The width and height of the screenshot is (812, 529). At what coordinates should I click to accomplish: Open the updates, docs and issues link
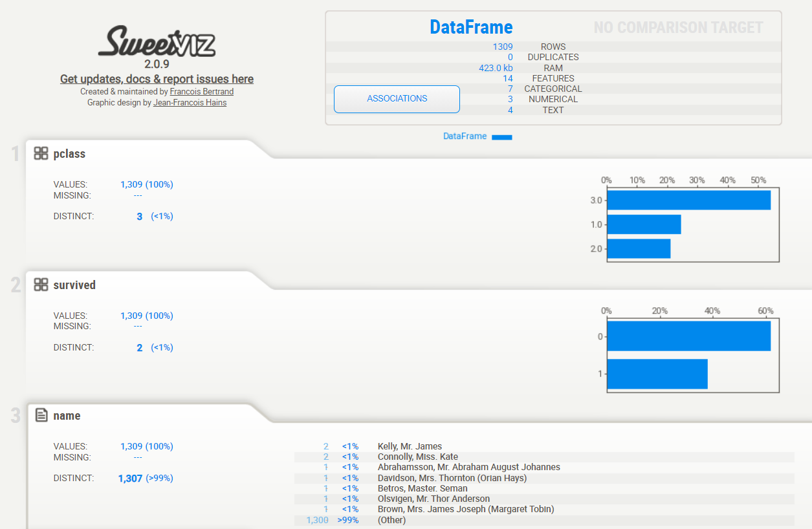click(157, 79)
